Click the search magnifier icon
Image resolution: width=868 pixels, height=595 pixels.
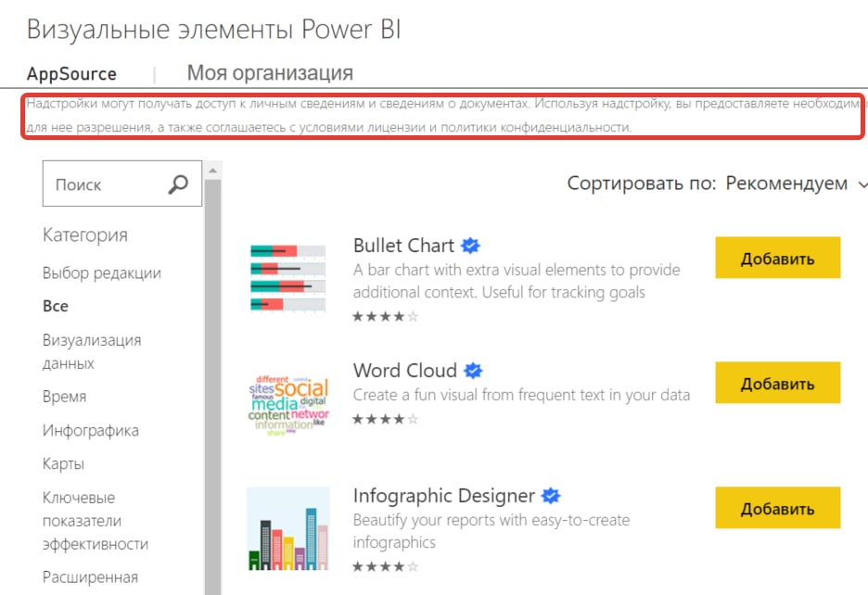178,184
